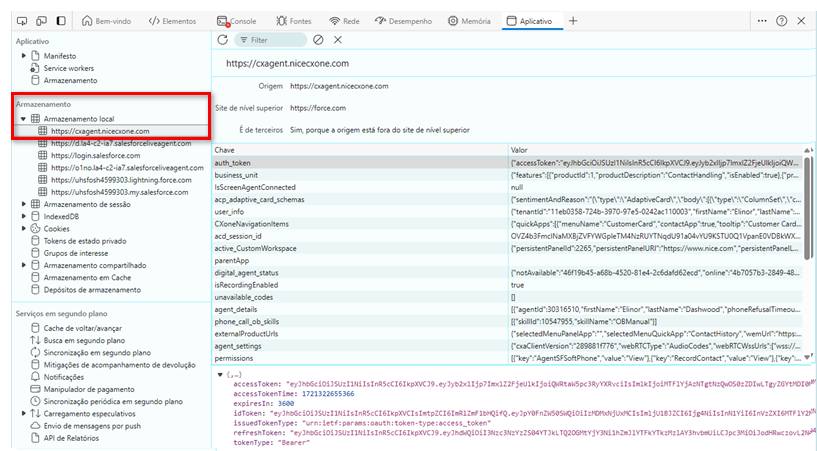The image size is (817, 451).
Task: Open Service workers section
Action: pyautogui.click(x=69, y=68)
